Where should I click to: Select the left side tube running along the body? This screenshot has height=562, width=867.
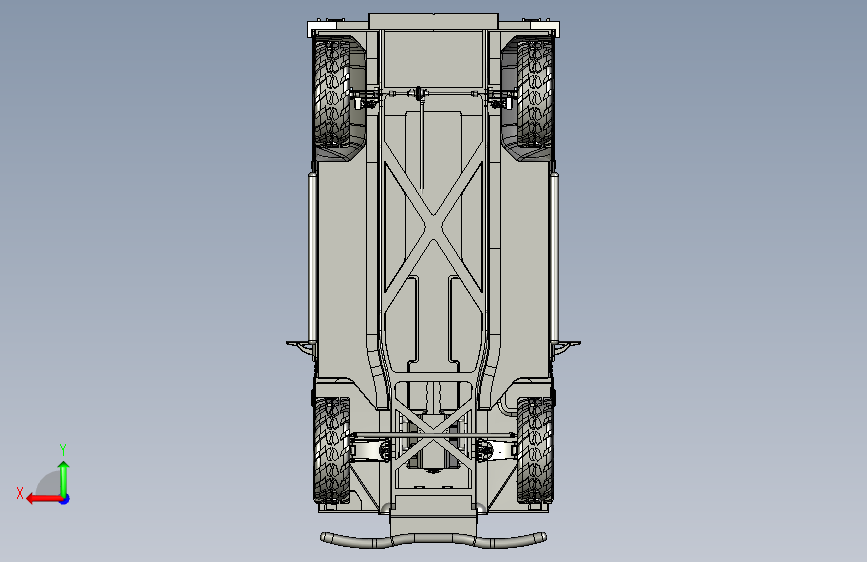click(312, 257)
